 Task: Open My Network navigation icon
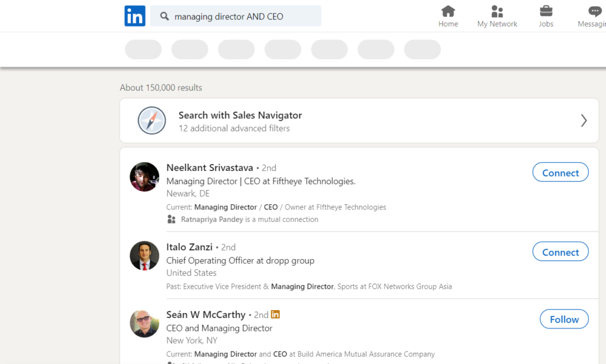click(x=497, y=11)
